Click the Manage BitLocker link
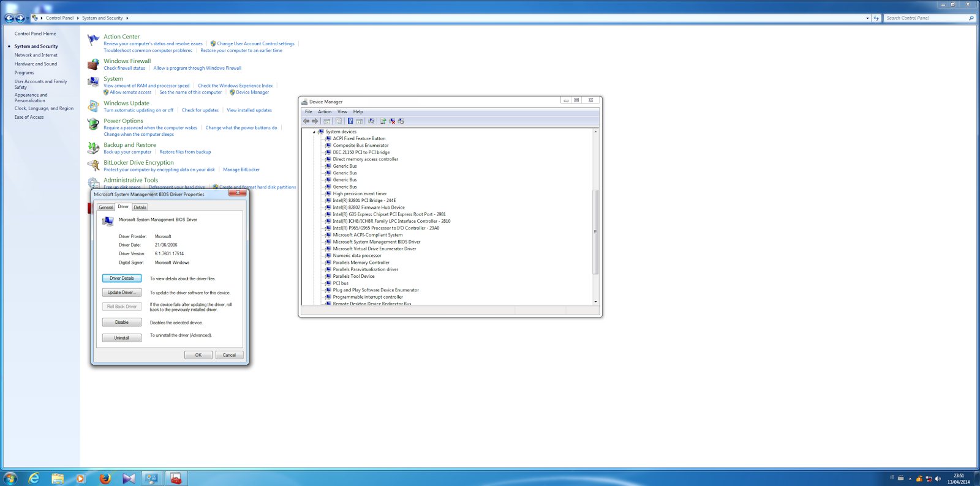This screenshot has width=980, height=486. (x=241, y=170)
